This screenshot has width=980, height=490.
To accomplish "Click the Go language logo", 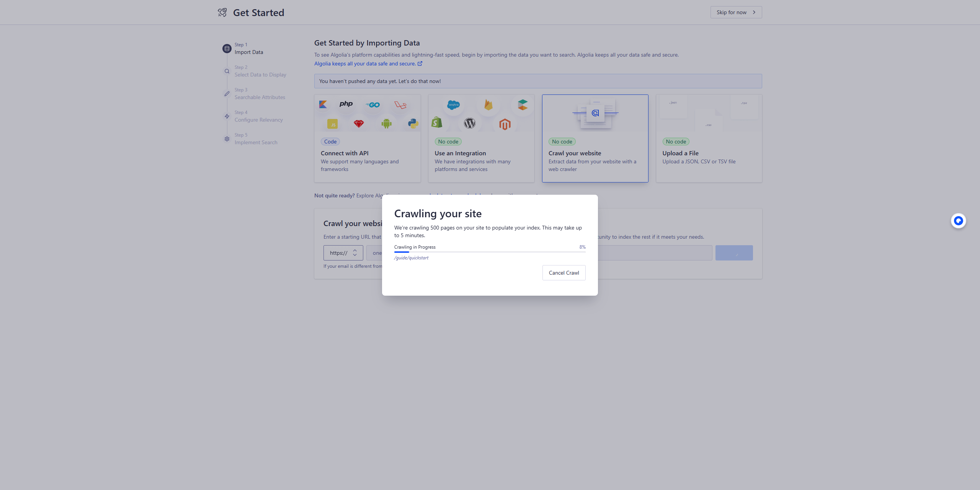I will point(373,105).
